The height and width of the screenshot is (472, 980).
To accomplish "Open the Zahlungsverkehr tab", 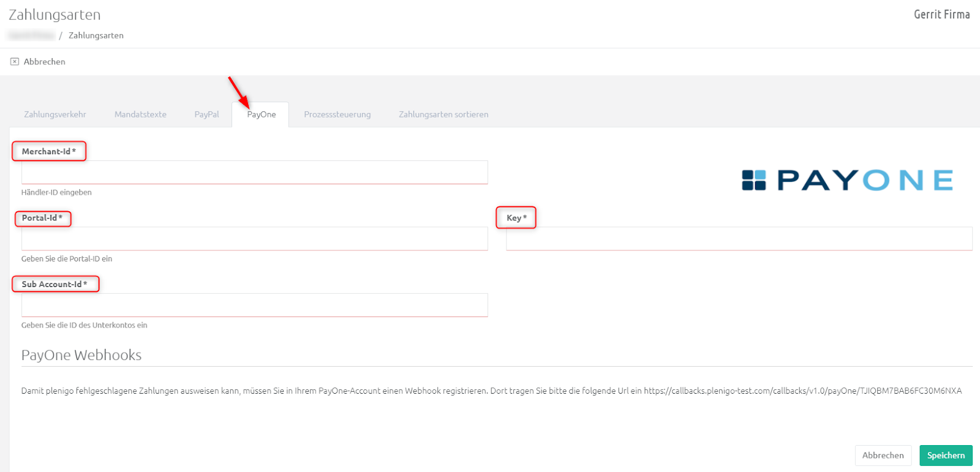I will (55, 114).
